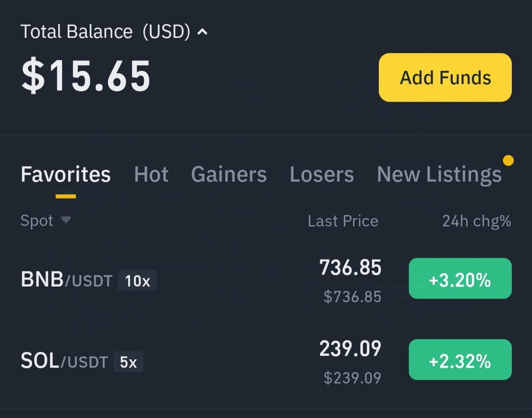Click the BNB last price 736.85

coord(350,267)
